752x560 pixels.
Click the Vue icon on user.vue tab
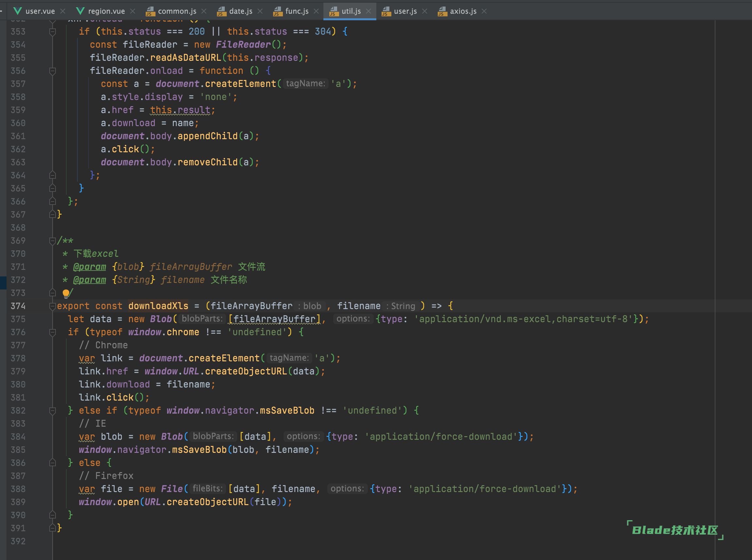click(18, 11)
